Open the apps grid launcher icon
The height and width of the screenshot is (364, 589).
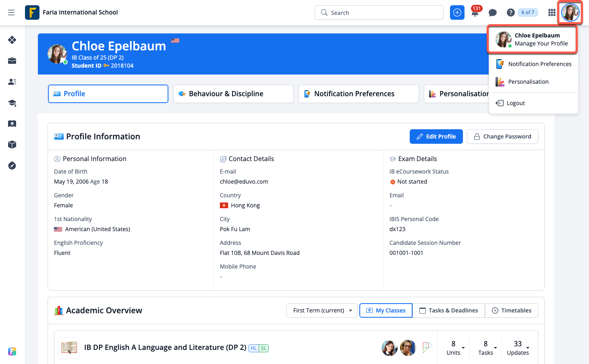click(x=552, y=13)
